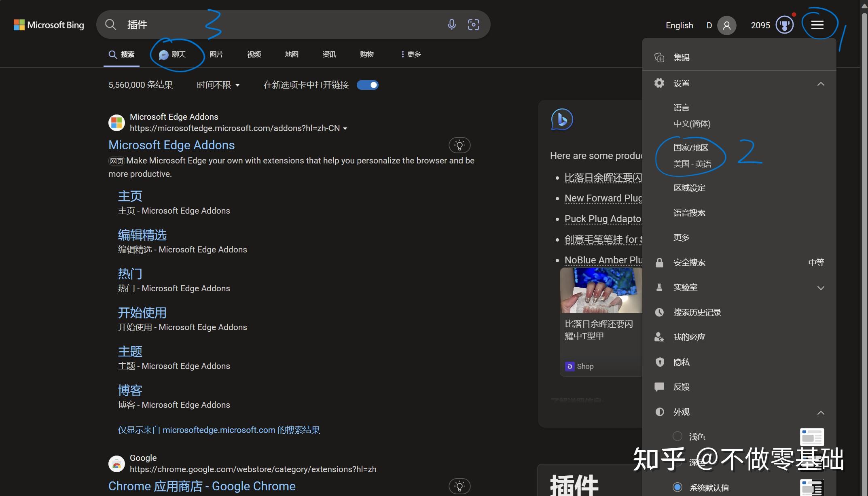Select the 搜索 tab
868x496 pixels.
pos(122,55)
